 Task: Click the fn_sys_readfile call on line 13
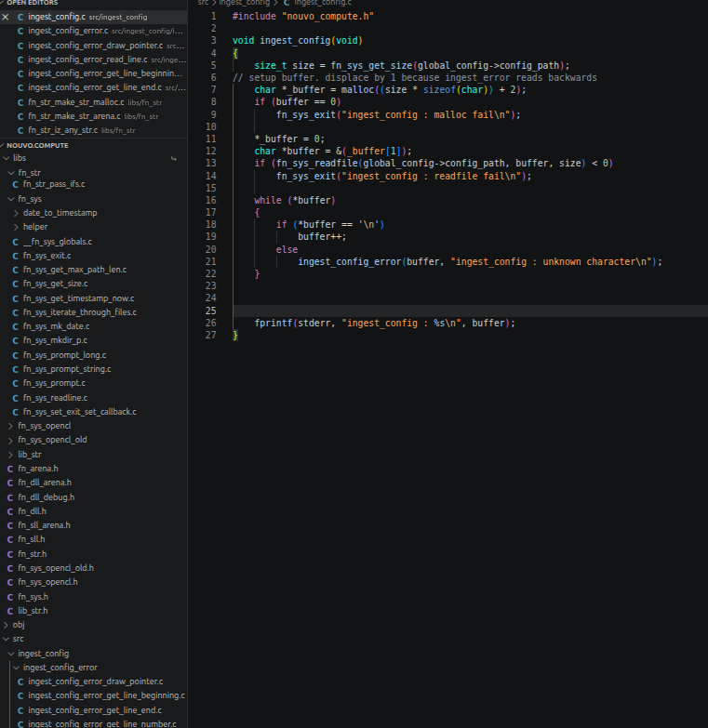click(317, 163)
